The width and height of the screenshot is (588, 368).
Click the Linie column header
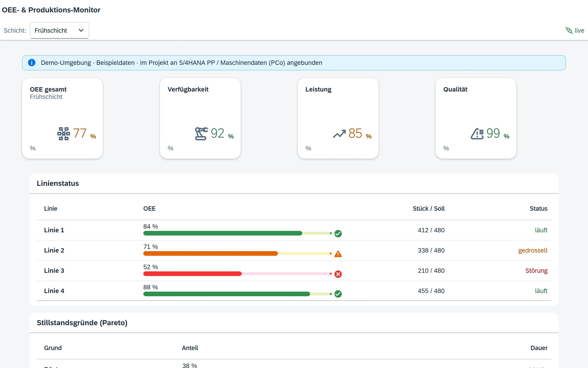click(x=51, y=208)
